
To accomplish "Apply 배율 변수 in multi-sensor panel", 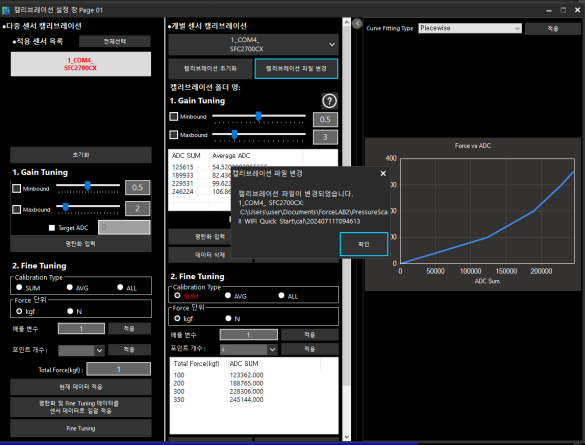I will coord(129,329).
